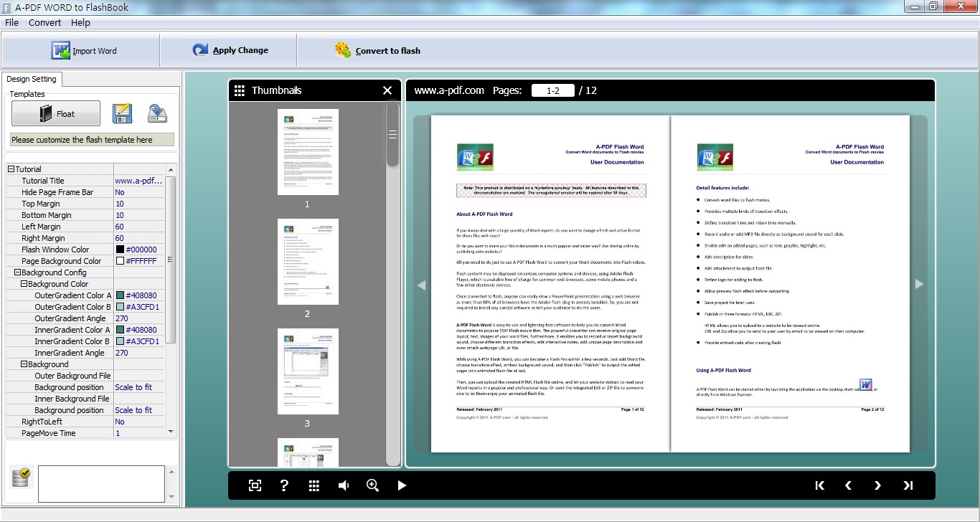The width and height of the screenshot is (980, 522).
Task: Open page 2 thumbnail
Action: tap(308, 262)
